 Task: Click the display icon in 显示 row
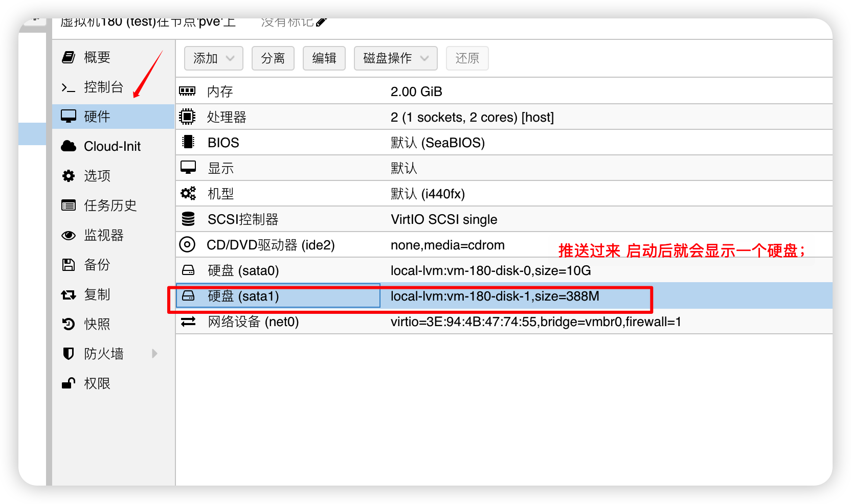click(x=188, y=168)
